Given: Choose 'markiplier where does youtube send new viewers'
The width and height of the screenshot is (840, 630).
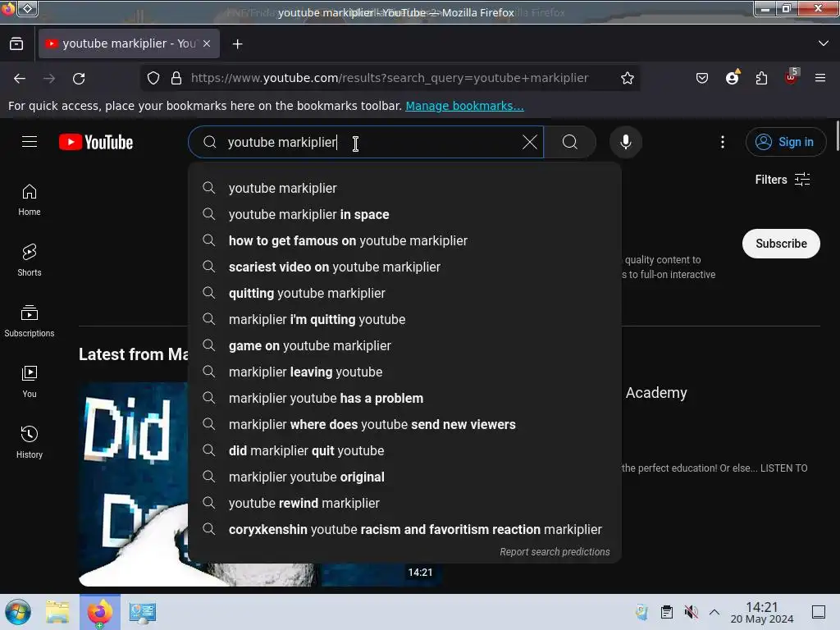Looking at the screenshot, I should [x=404, y=424].
